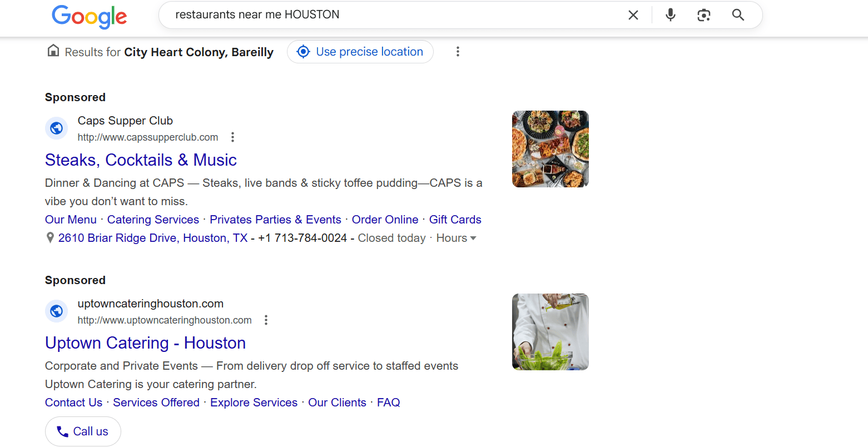Open Google Lens image search
This screenshot has height=447, width=868.
tap(704, 15)
